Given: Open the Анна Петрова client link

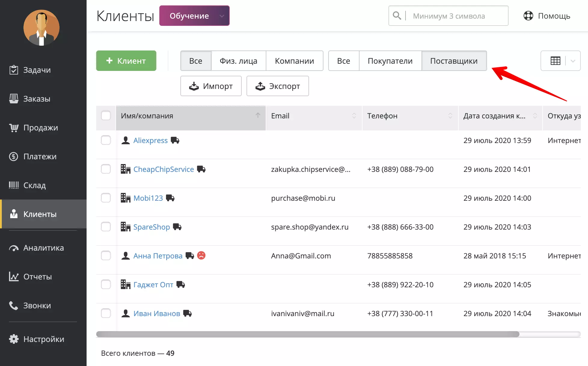Looking at the screenshot, I should click(158, 256).
